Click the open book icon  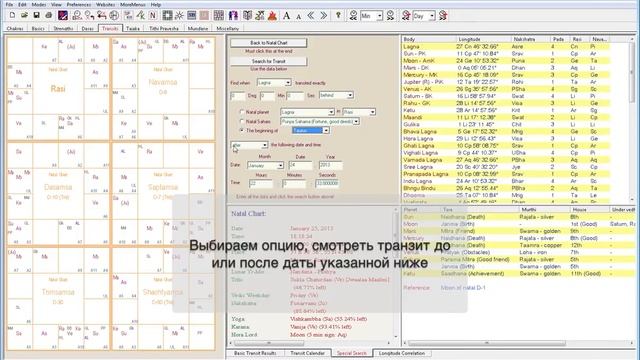click(247, 16)
